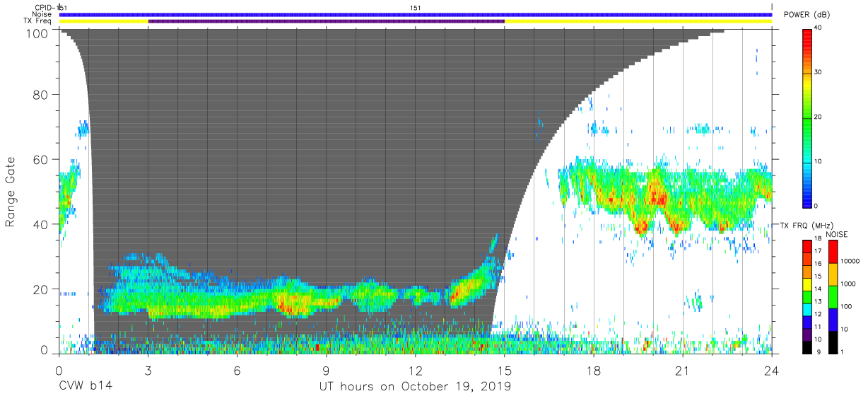868x401 pixels.
Task: Click the '60' tick on the Range Gate axis
Action: pyautogui.click(x=42, y=159)
